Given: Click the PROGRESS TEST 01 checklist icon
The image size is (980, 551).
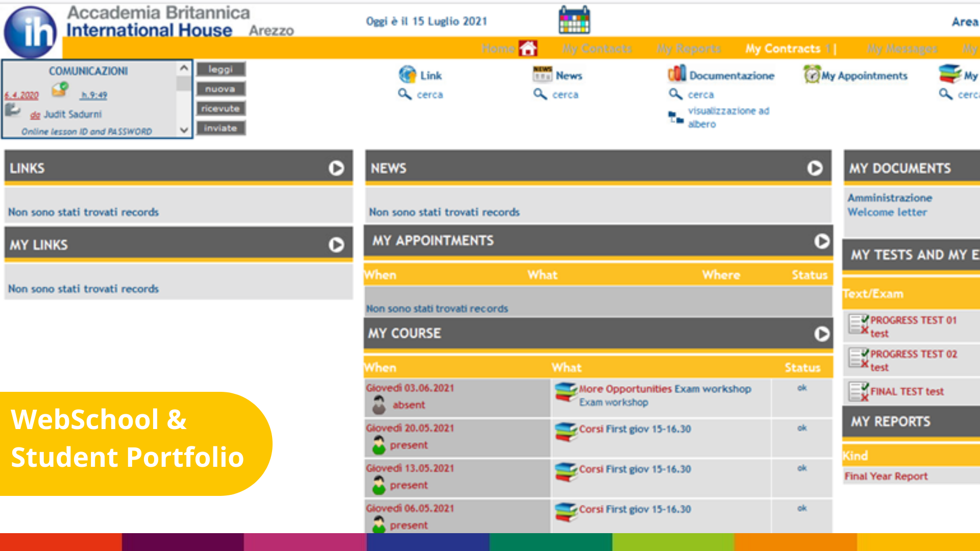Looking at the screenshot, I should [859, 324].
